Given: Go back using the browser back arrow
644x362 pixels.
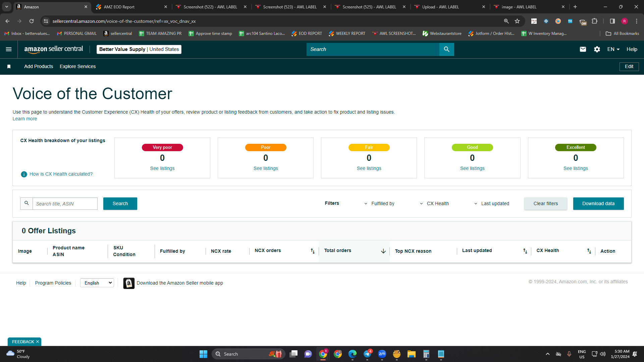Looking at the screenshot, I should coord(7,21).
